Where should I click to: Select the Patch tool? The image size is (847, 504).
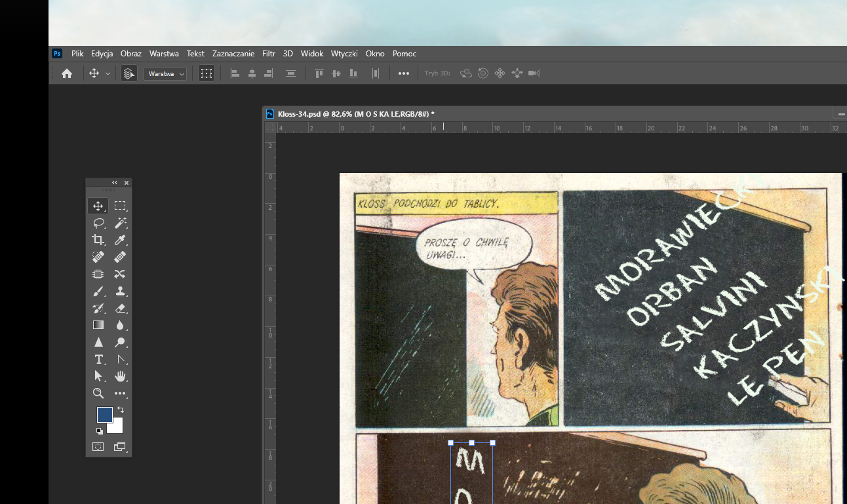[98, 274]
